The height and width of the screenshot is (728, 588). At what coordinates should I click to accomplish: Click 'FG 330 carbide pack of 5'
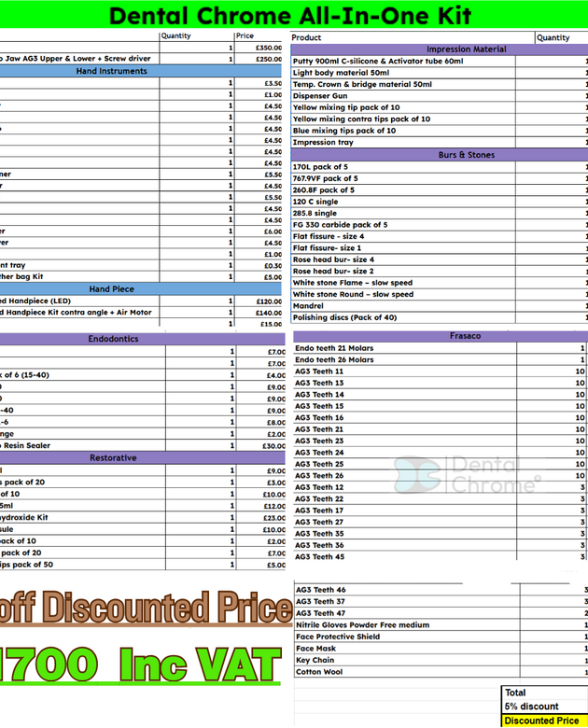(340, 225)
